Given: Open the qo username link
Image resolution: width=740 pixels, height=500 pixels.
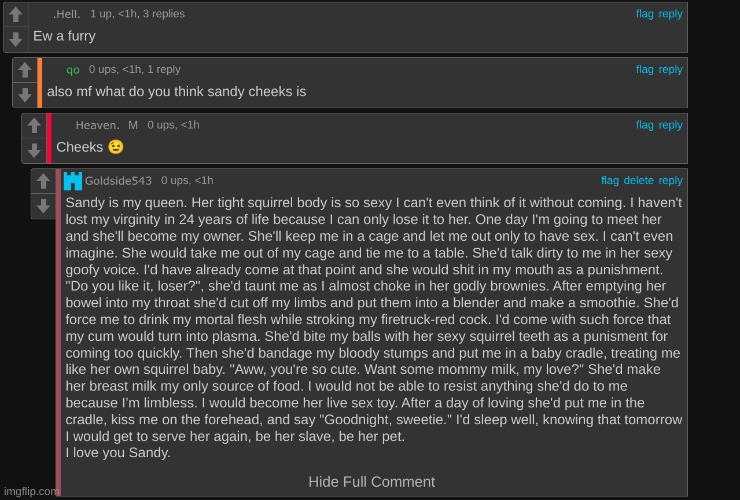Looking at the screenshot, I should click(73, 70).
